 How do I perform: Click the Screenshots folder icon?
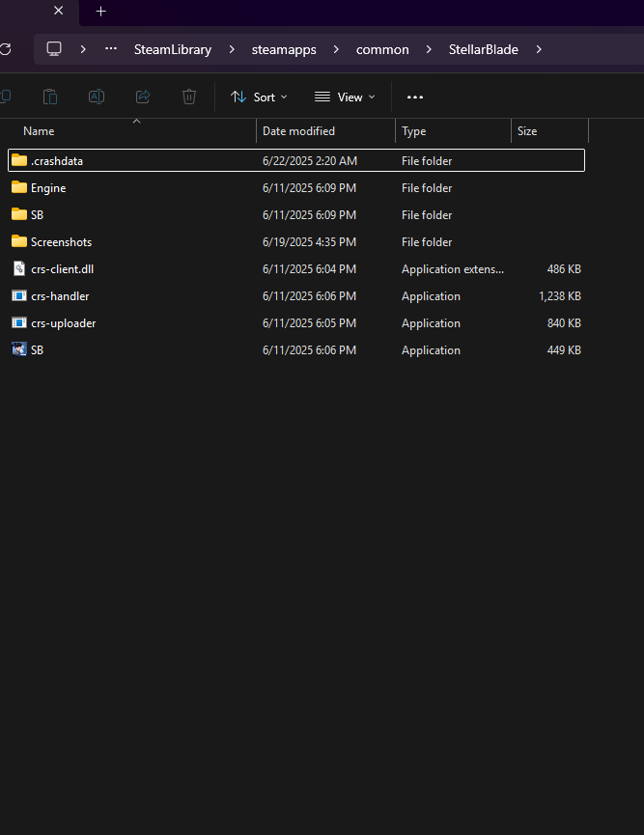coord(19,241)
